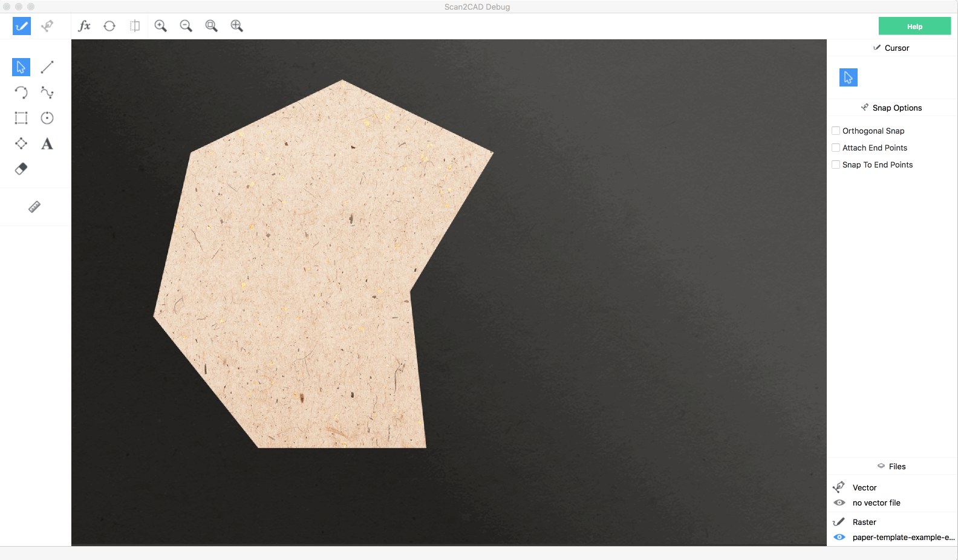This screenshot has height=560, width=958.
Task: Choose the Bezier curve tool
Action: pos(47,93)
